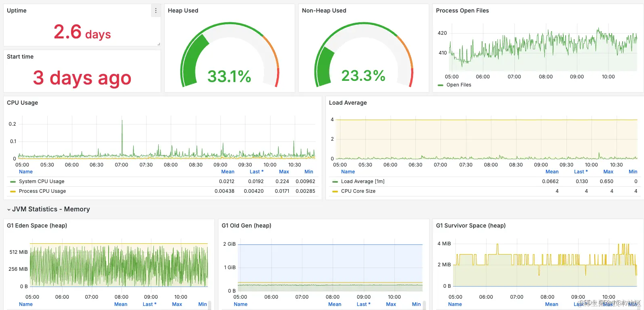Sort Load Average legend by Name column
Image resolution: width=644 pixels, height=310 pixels.
click(348, 172)
